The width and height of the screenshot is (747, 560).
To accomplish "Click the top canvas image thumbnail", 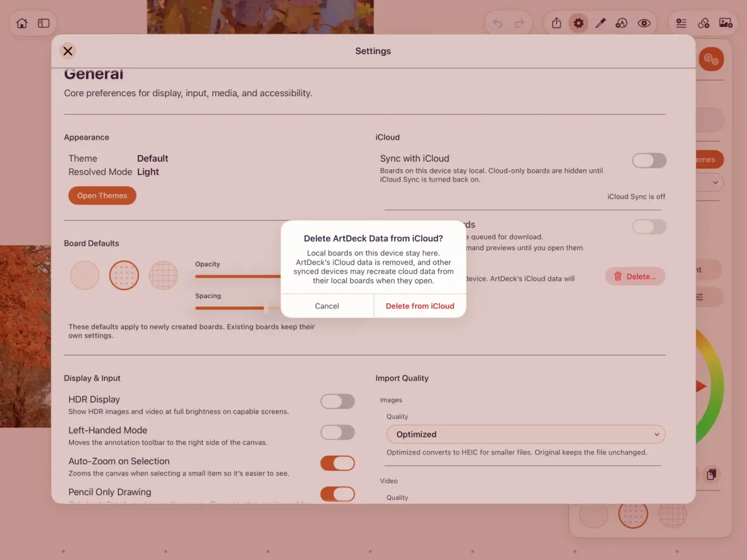I will pyautogui.click(x=260, y=17).
